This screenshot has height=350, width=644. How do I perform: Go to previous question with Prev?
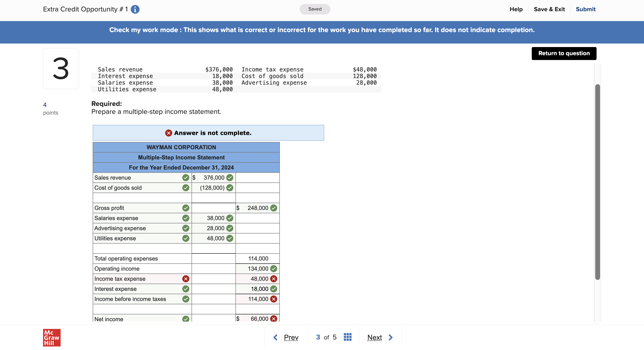(x=291, y=337)
